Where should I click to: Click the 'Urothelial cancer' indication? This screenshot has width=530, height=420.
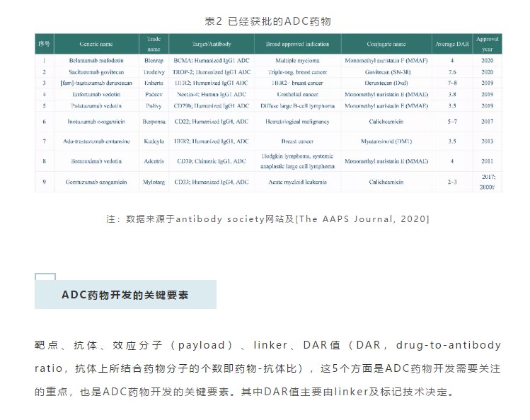click(297, 95)
